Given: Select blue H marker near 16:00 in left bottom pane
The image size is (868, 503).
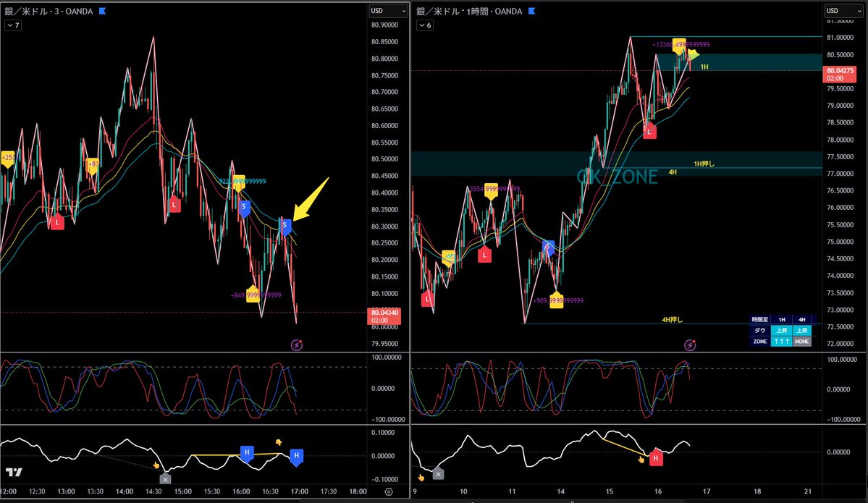Looking at the screenshot, I should [247, 452].
